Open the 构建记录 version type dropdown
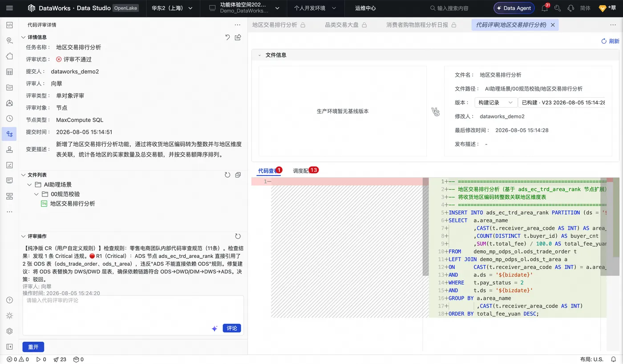Viewport: 623px width, 364px height. (496, 103)
